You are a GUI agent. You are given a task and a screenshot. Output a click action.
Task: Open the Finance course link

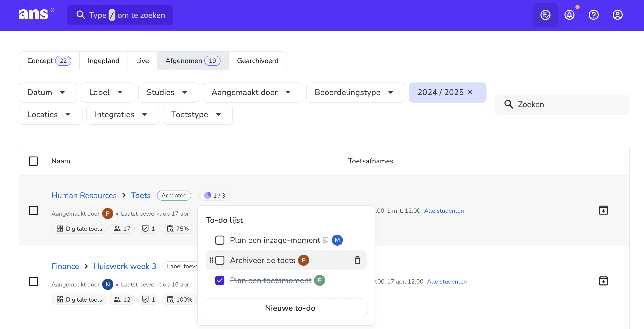65,266
